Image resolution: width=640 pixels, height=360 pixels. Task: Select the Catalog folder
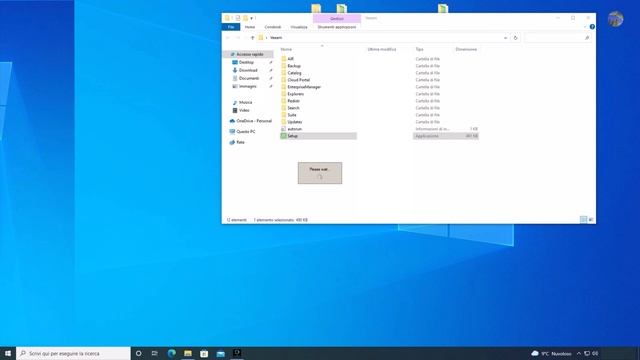[294, 73]
